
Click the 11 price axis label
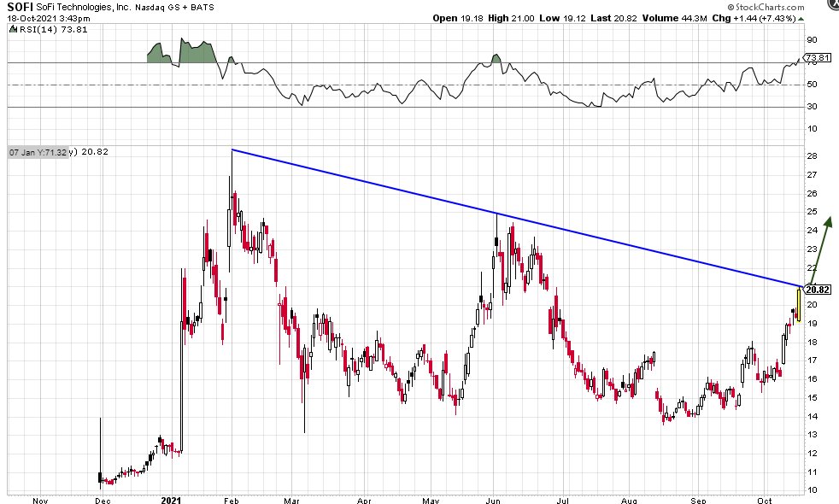(812, 472)
